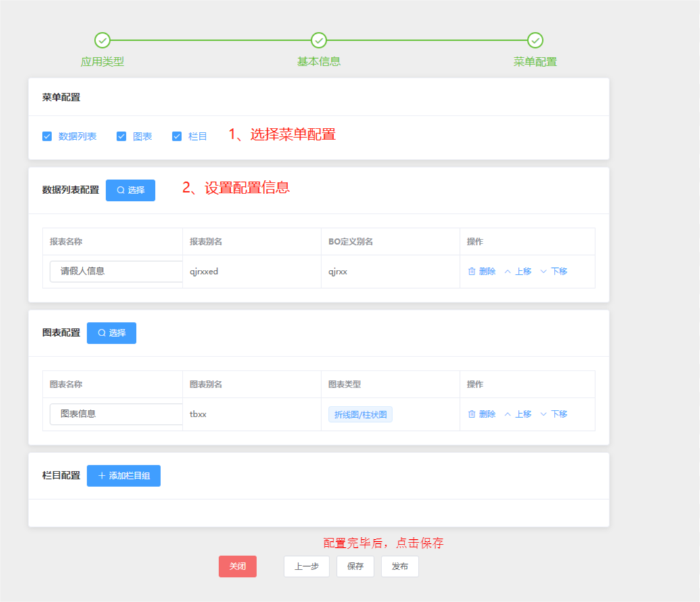Click the 上移 up arrow in the 请假人信息 row
The width and height of the screenshot is (700, 602).
click(508, 271)
